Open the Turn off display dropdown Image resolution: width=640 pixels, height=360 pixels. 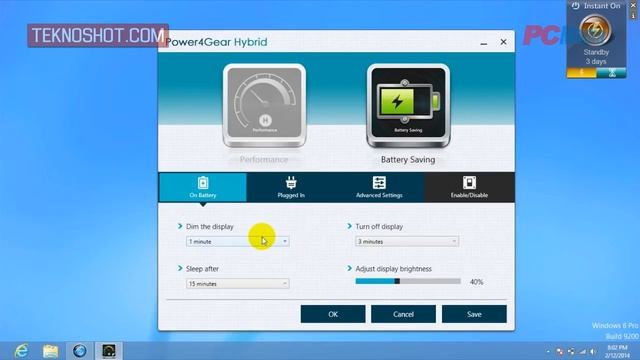(x=407, y=242)
